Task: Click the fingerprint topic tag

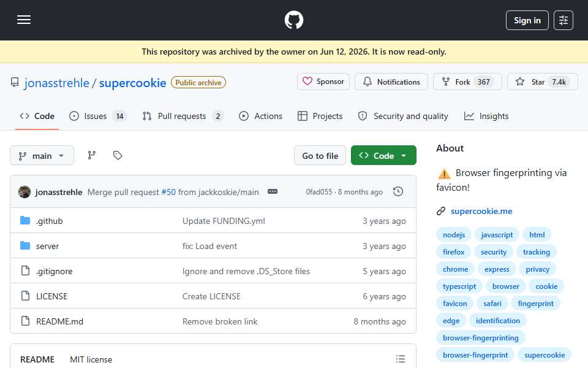Action: coord(535,304)
